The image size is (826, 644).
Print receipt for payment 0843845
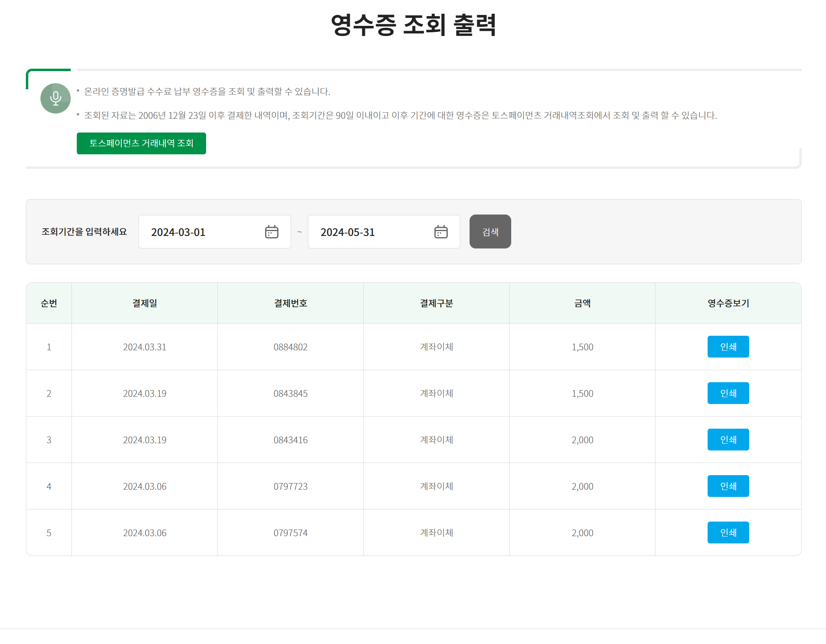[728, 393]
